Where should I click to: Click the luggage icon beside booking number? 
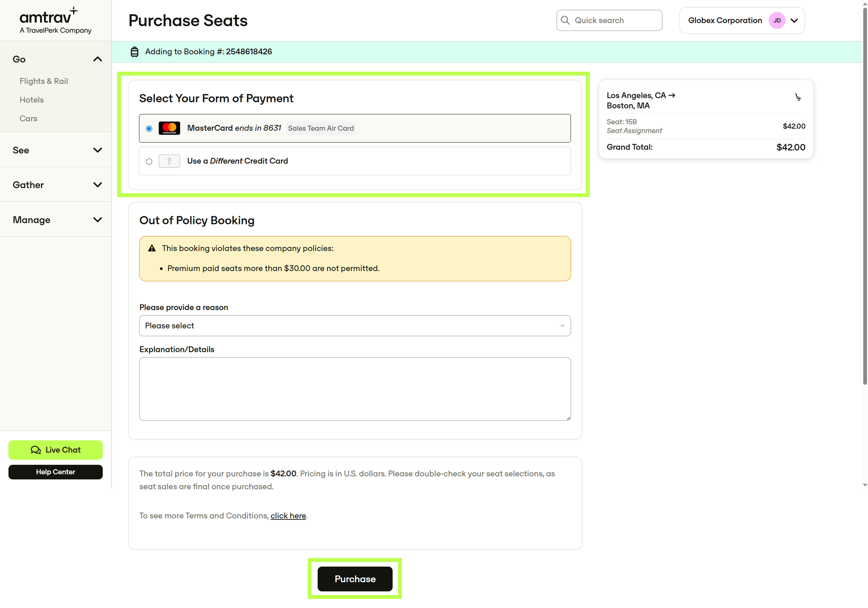(x=135, y=52)
